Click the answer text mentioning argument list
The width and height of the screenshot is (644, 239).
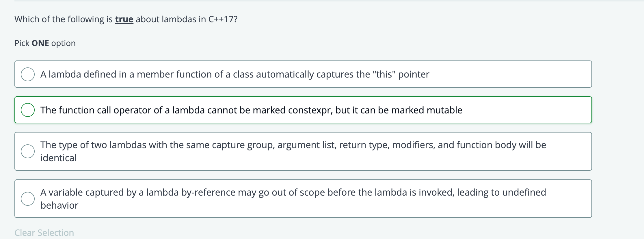(x=293, y=145)
